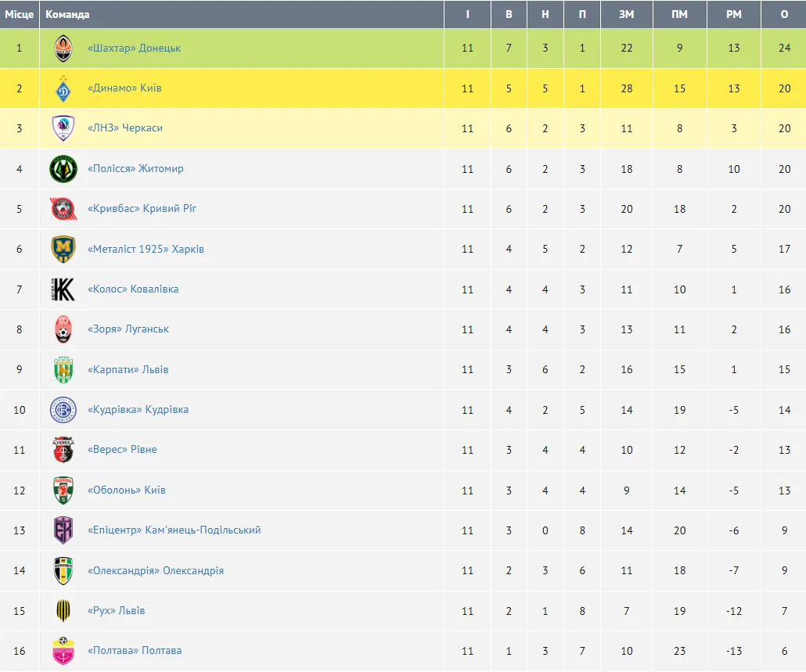Open the «Кудрівка» Кудрівка team link
The image size is (806, 672).
[138, 410]
